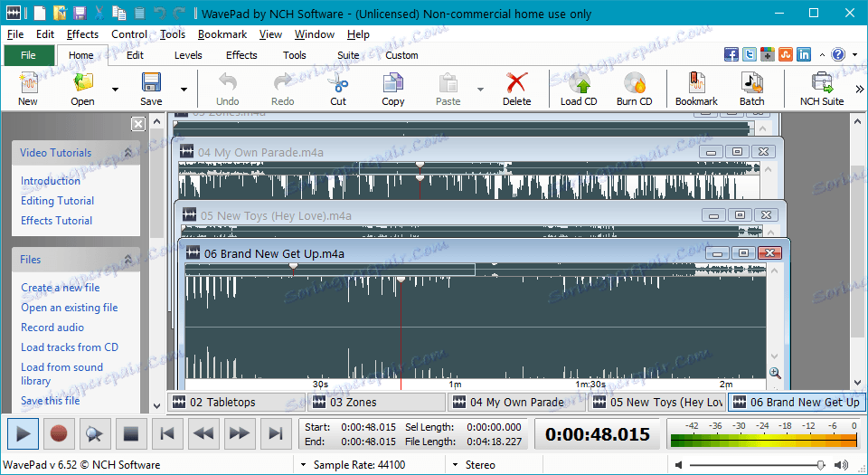
Task: Click the Rewind button
Action: point(203,433)
